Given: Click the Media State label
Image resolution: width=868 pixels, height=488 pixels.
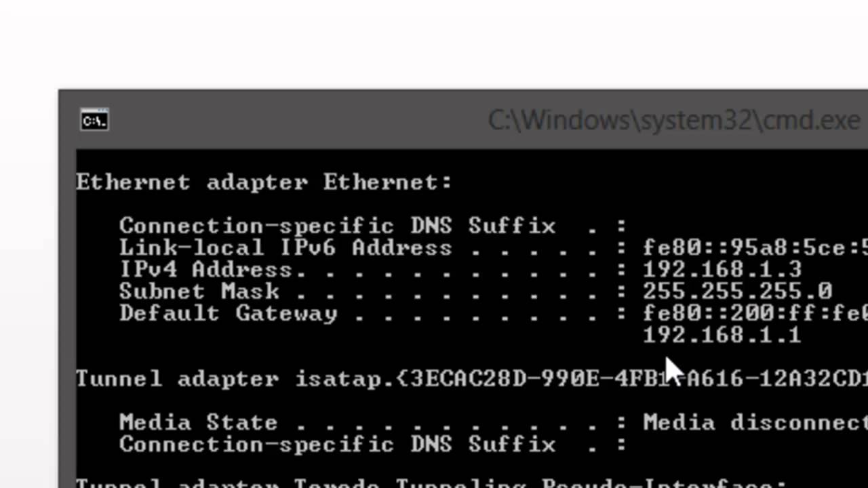Looking at the screenshot, I should click(198, 422).
